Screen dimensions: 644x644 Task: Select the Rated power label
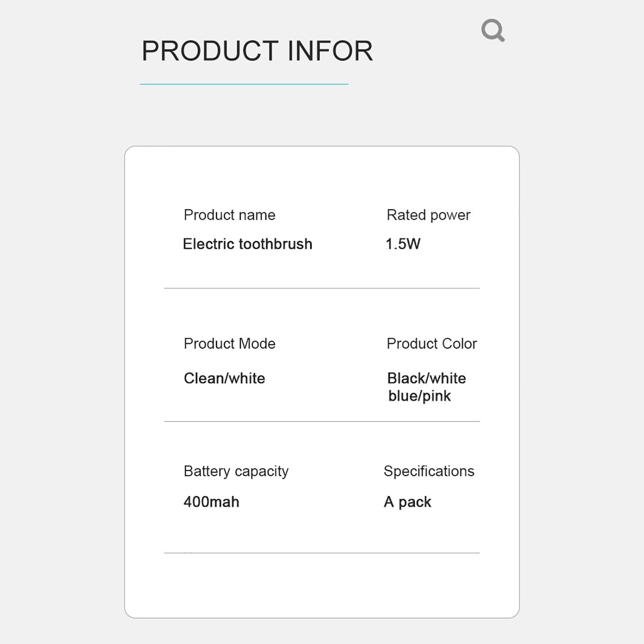[428, 215]
